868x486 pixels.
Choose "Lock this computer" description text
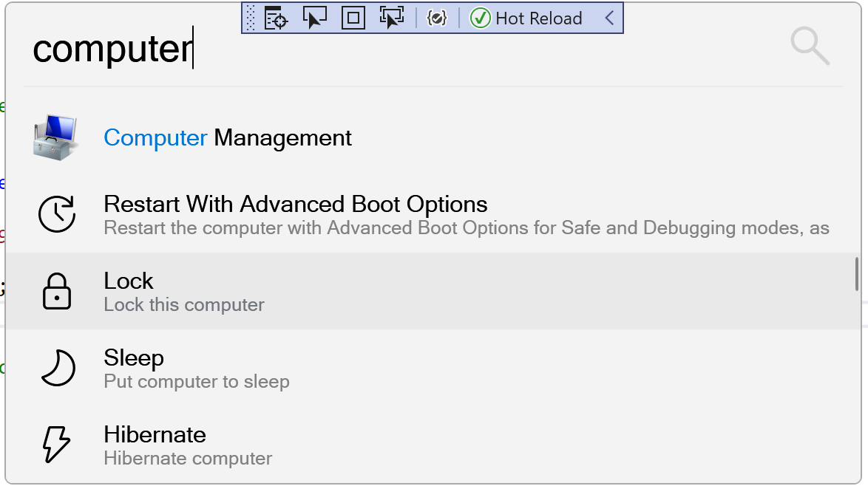tap(184, 305)
